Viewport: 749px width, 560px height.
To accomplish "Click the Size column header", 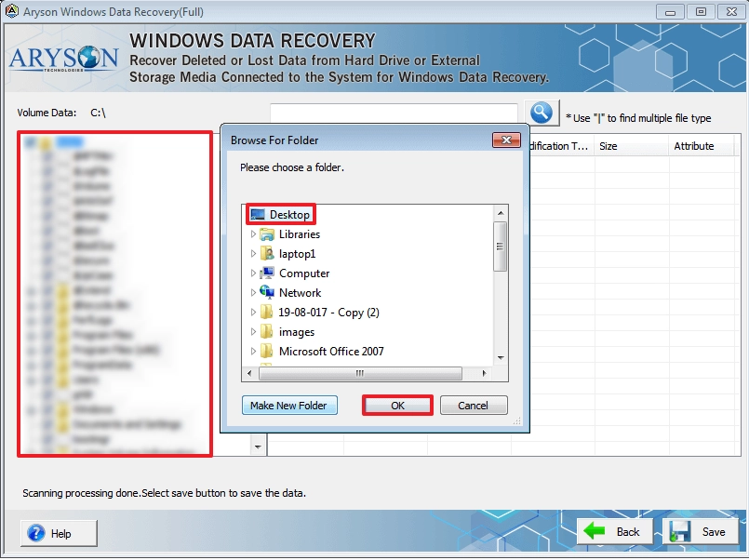I will point(631,146).
